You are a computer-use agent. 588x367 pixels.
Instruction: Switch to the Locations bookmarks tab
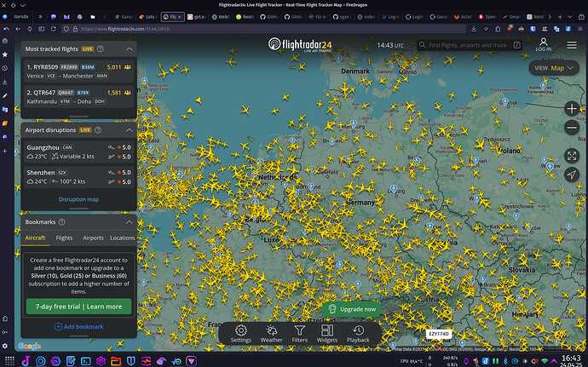click(122, 238)
